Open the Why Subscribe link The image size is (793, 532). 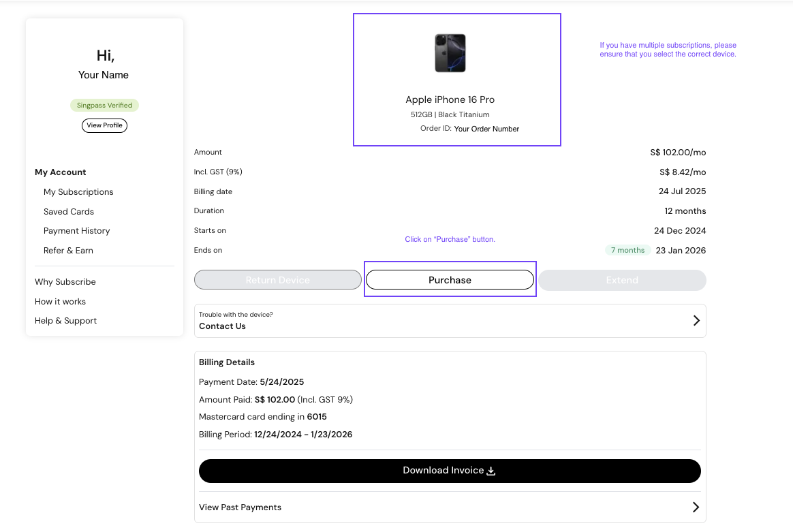(x=65, y=282)
